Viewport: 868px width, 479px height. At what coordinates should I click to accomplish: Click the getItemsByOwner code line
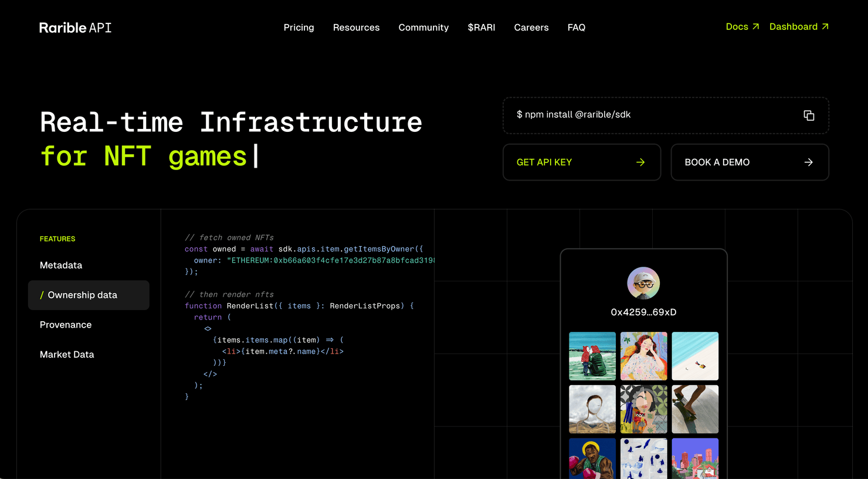click(304, 249)
